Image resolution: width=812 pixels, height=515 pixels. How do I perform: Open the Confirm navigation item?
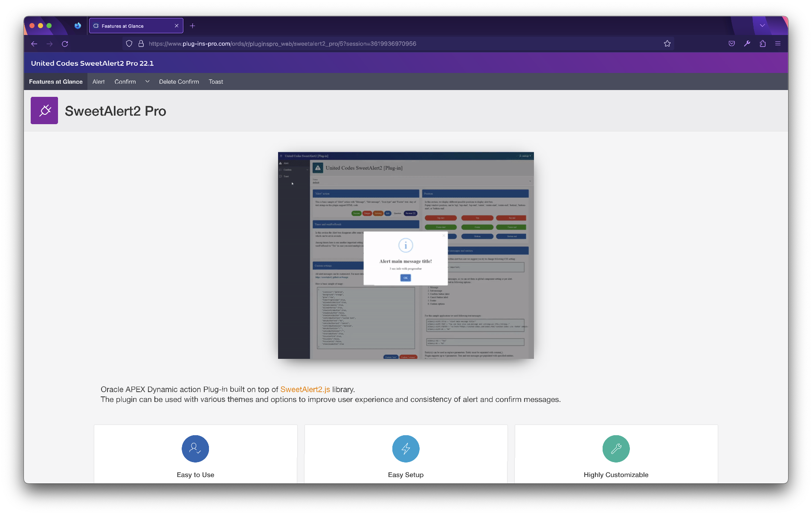click(x=125, y=81)
